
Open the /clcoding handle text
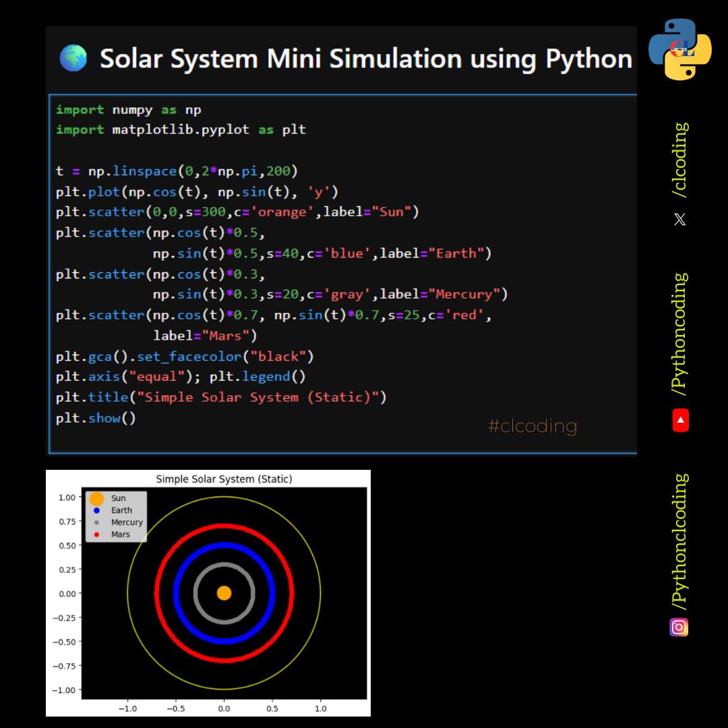click(680, 160)
